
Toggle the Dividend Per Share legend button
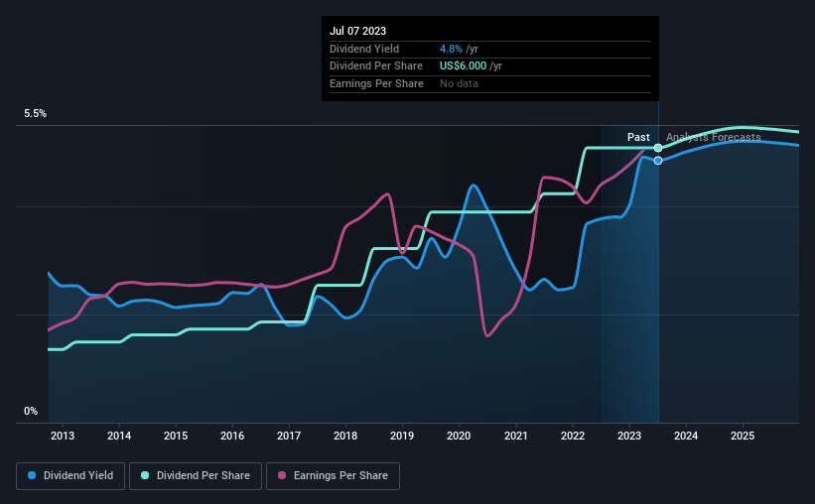pyautogui.click(x=196, y=476)
